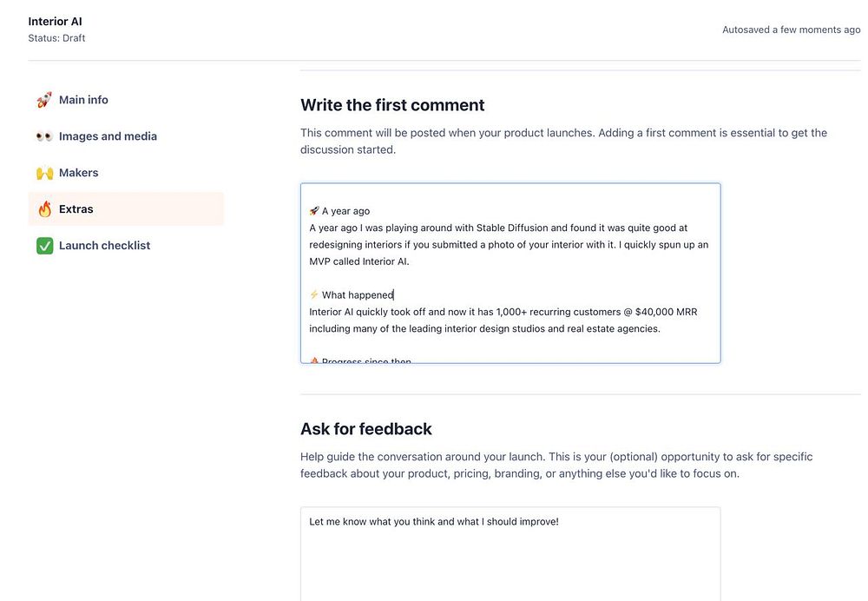Open the Makers section
The image size is (868, 601).
tap(78, 173)
